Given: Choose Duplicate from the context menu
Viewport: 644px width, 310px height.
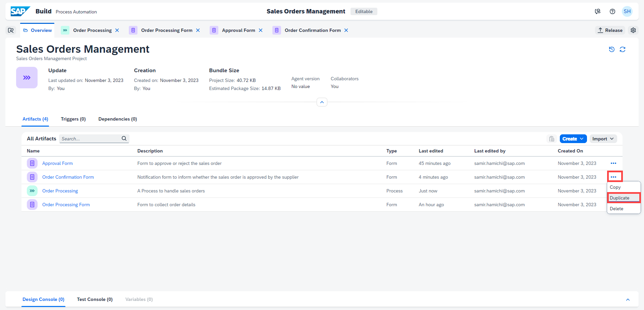Looking at the screenshot, I should coord(624,198).
